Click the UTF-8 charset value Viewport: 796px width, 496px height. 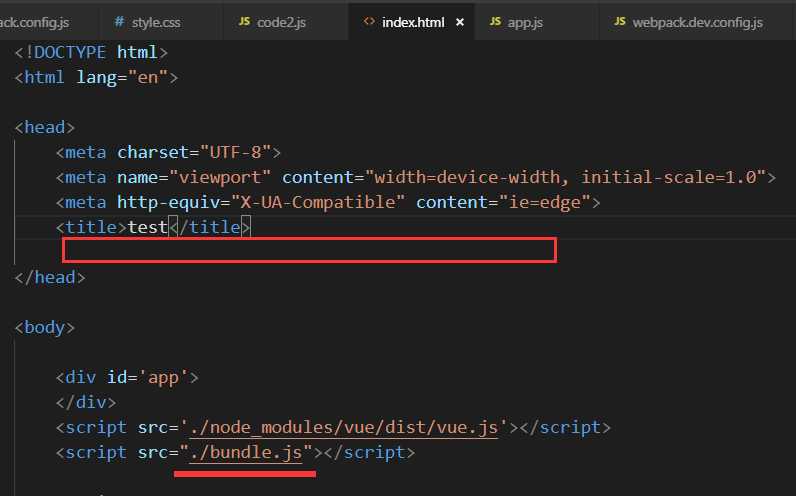point(233,153)
